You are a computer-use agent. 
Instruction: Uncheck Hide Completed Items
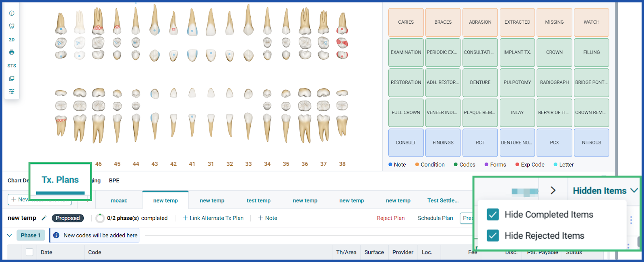click(493, 215)
